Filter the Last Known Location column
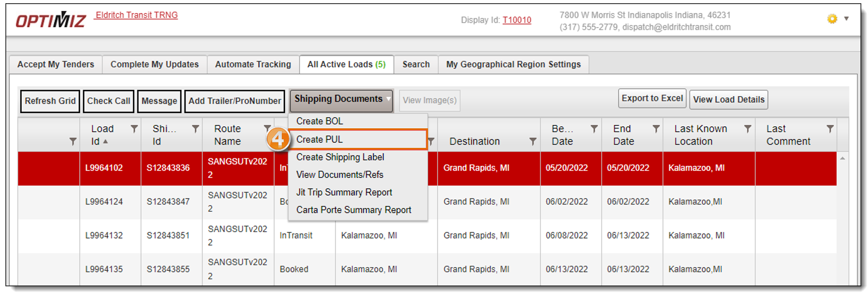The height and width of the screenshot is (293, 868). pyautogui.click(x=748, y=129)
